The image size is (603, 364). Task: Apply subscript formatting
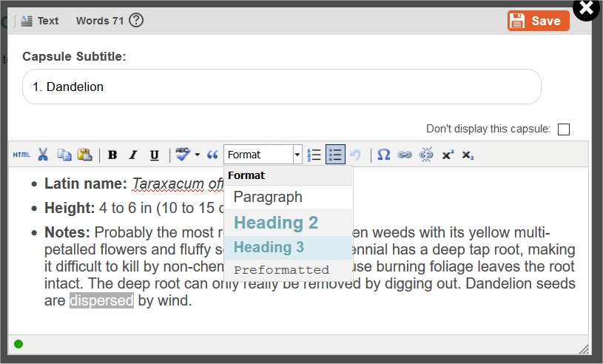pos(468,155)
